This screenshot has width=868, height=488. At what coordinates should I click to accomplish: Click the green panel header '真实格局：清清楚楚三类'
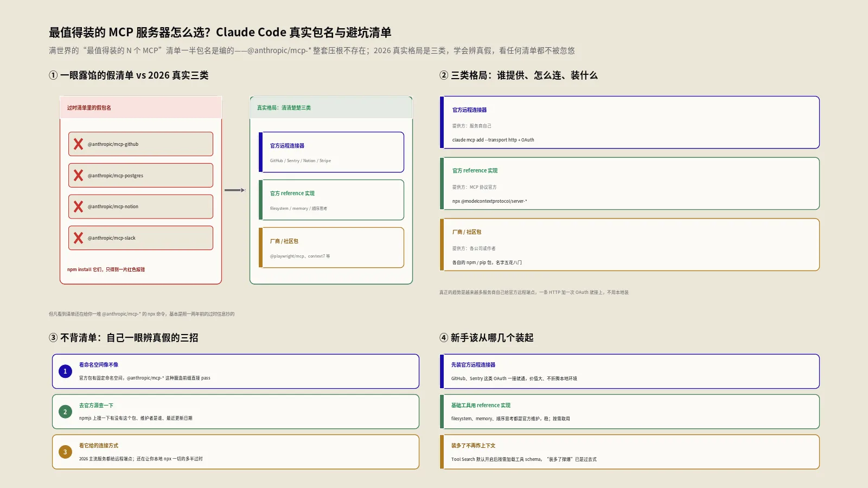coord(284,108)
